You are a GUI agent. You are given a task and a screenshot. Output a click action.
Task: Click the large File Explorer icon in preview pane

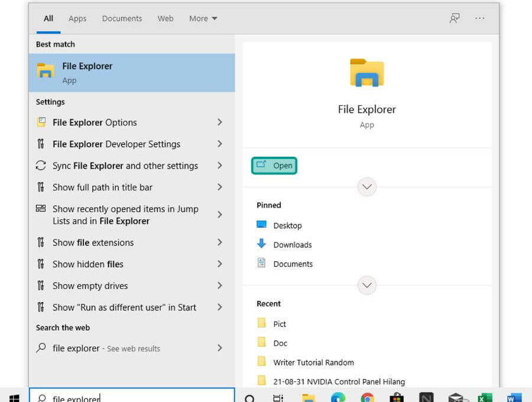pos(366,73)
